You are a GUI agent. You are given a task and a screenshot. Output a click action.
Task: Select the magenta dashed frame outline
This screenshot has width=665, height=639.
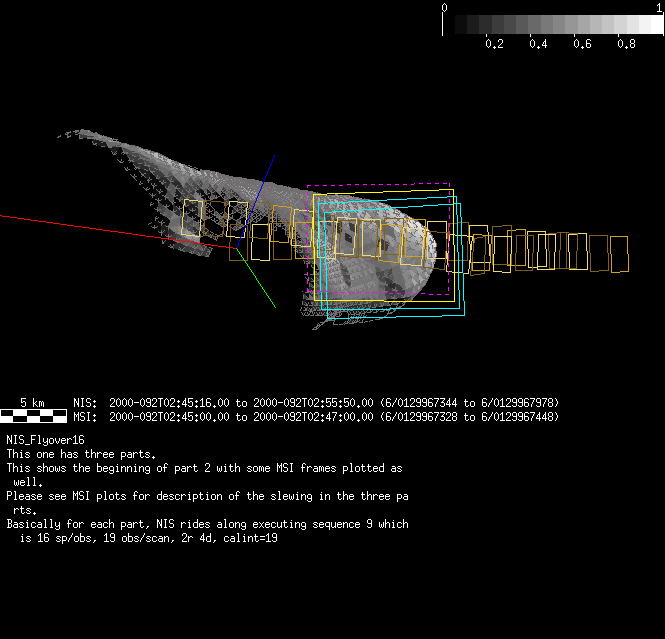(380, 186)
